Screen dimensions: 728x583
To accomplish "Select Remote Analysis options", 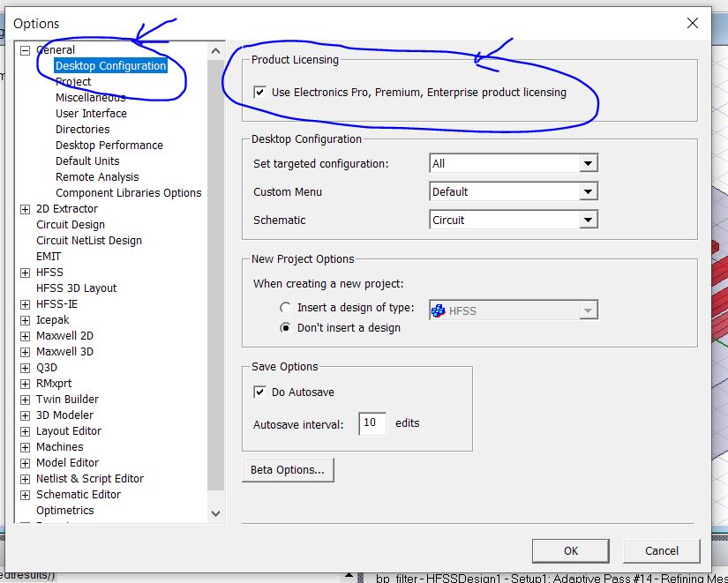I will tap(97, 177).
